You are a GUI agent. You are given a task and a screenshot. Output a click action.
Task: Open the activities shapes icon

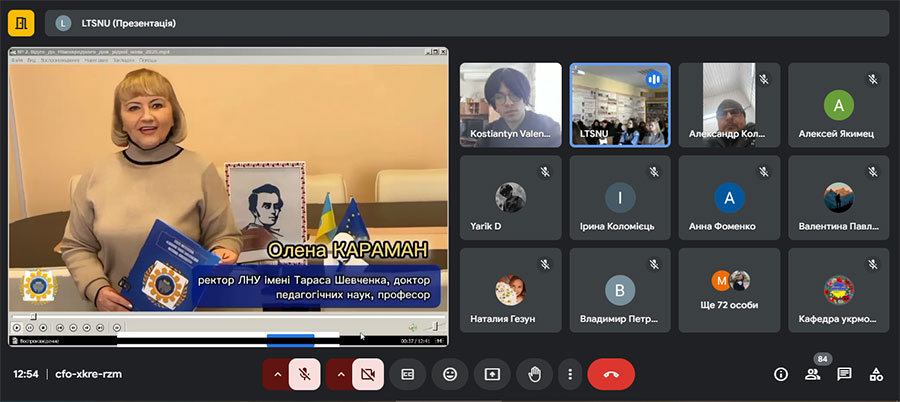point(876,374)
